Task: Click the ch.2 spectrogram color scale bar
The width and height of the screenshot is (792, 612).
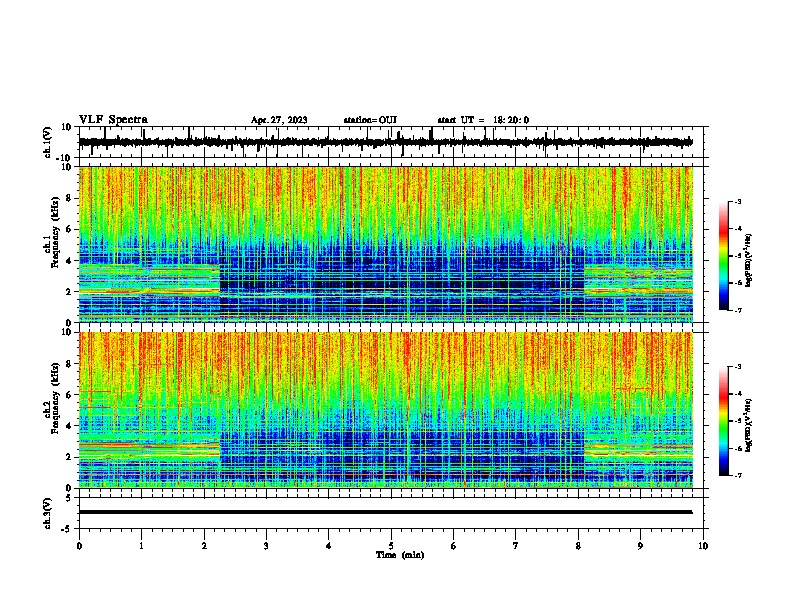Action: (724, 421)
